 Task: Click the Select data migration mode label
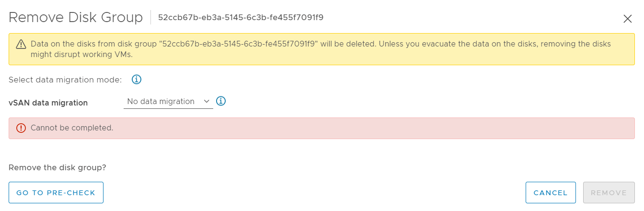pyautogui.click(x=65, y=80)
